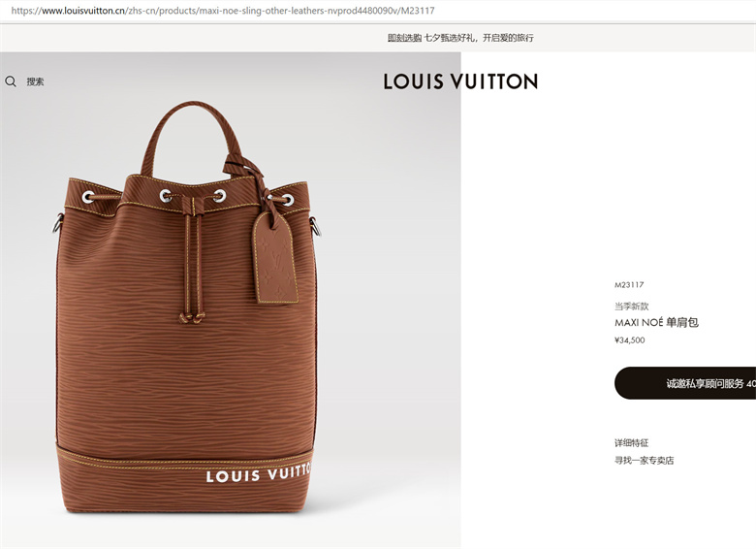The height and width of the screenshot is (549, 756).
Task: Open the 搜索 search label
Action: click(x=35, y=82)
